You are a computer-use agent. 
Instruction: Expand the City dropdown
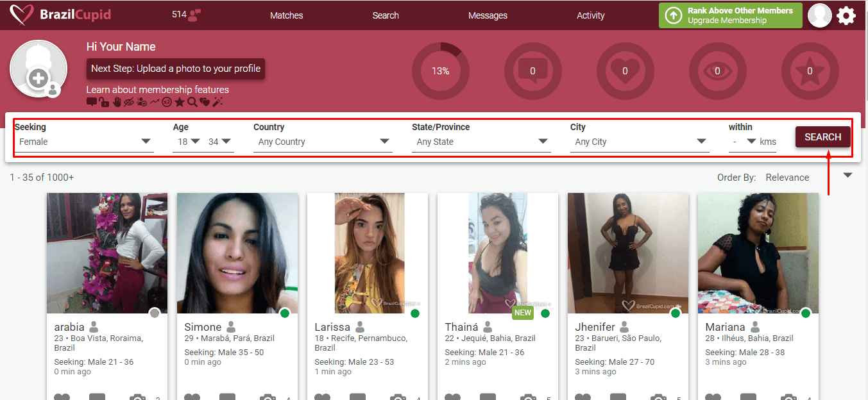click(x=640, y=142)
